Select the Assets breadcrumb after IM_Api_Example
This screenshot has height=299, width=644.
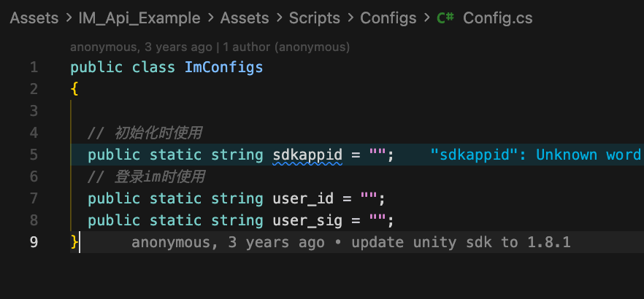coord(245,18)
